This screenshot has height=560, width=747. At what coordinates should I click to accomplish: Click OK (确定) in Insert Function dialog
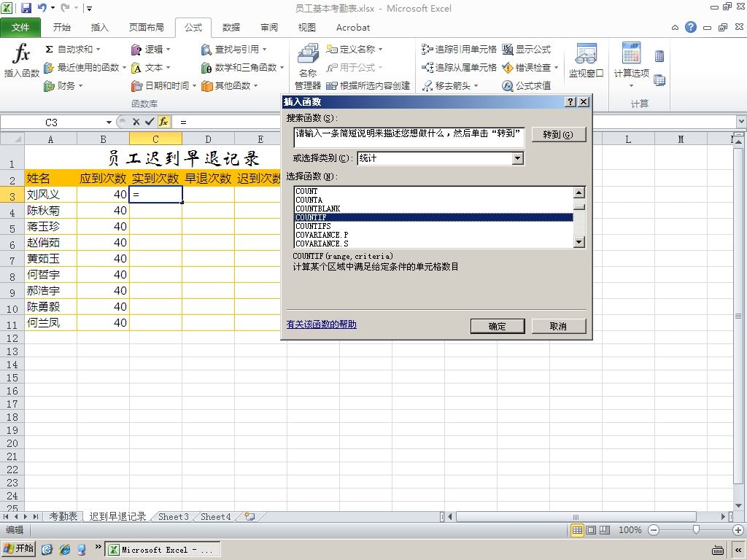tap(498, 326)
